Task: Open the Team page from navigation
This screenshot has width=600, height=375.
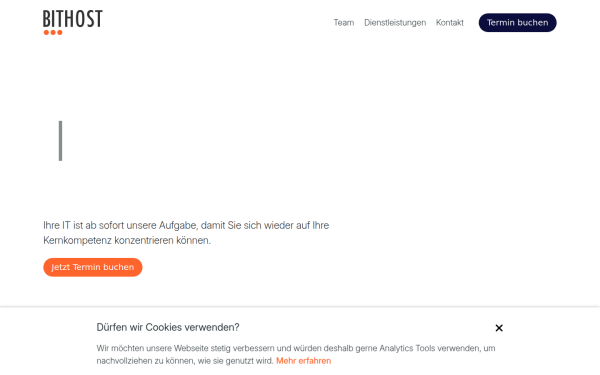Action: click(344, 23)
